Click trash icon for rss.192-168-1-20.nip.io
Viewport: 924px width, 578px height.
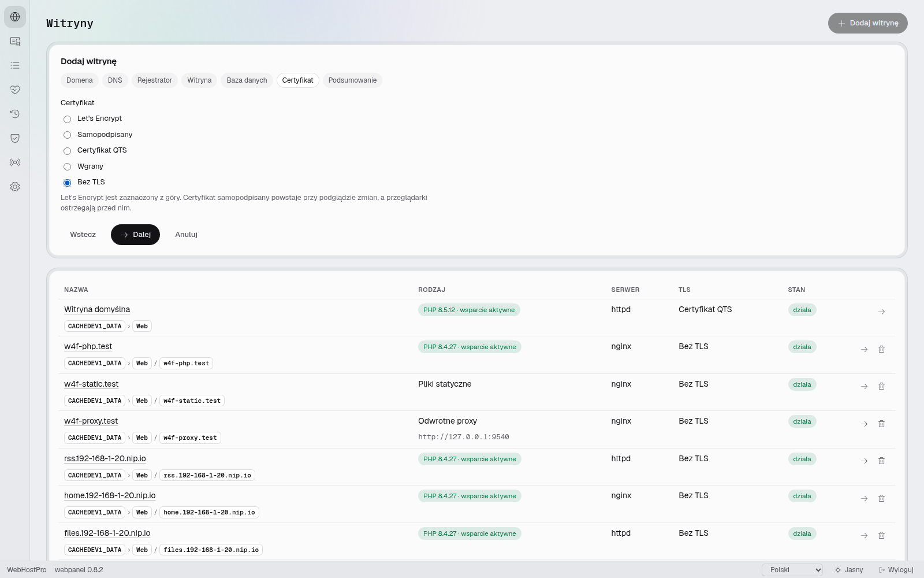(x=881, y=461)
